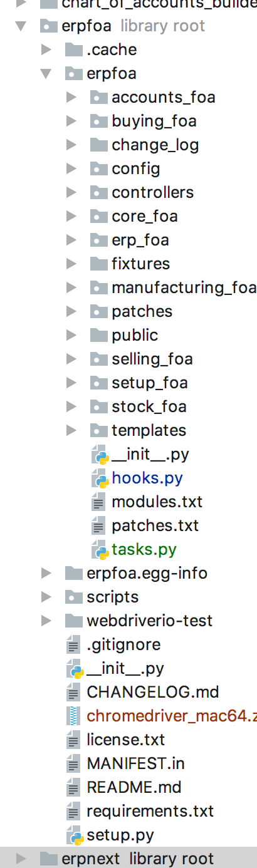Viewport: 257px width, 868px height.
Task: Select the controllers folder label
Action: 153,193
